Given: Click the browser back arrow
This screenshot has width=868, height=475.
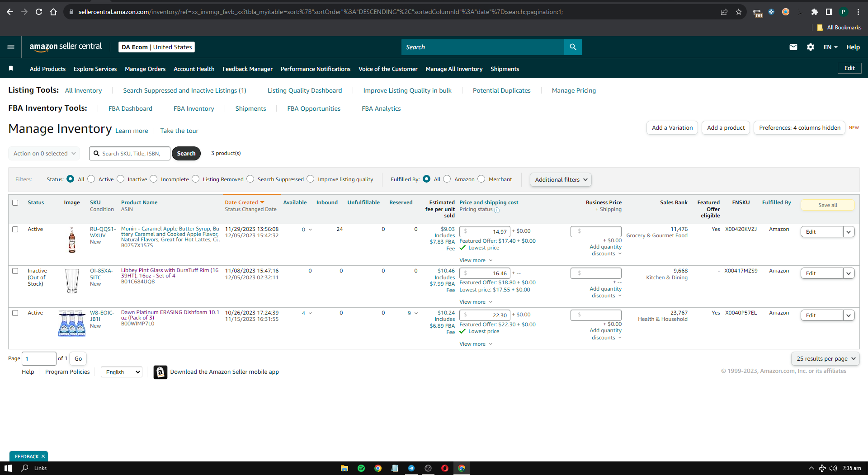Looking at the screenshot, I should (10, 12).
